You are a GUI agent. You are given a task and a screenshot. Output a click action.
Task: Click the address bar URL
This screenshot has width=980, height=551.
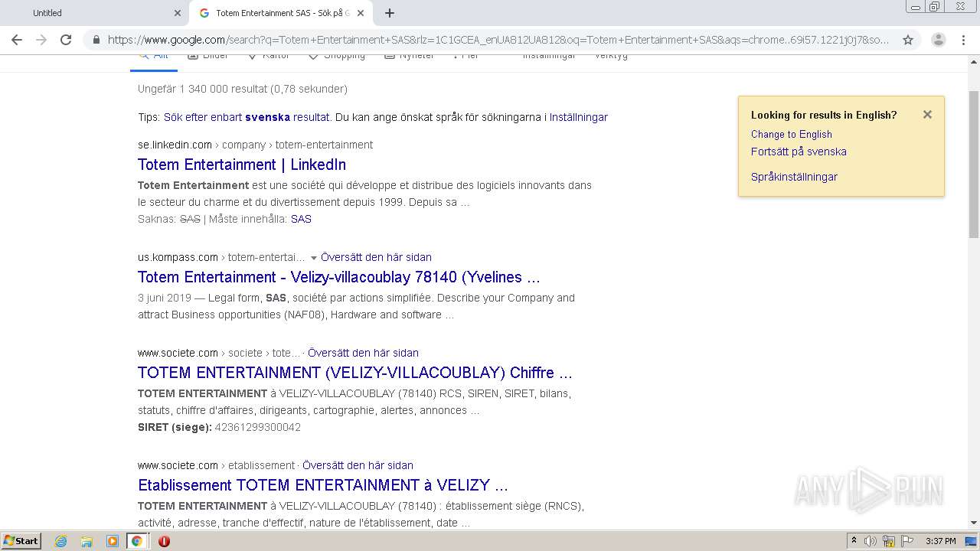(x=498, y=40)
